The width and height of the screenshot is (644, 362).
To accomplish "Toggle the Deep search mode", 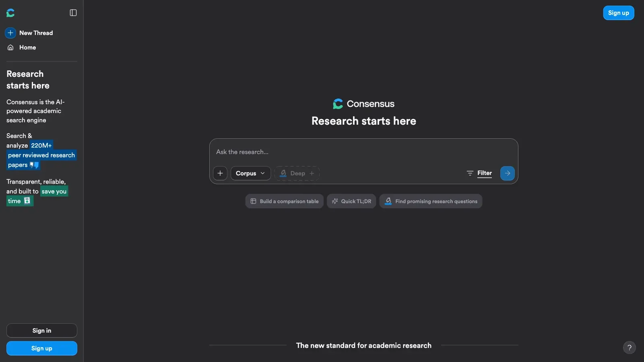I will pyautogui.click(x=297, y=173).
